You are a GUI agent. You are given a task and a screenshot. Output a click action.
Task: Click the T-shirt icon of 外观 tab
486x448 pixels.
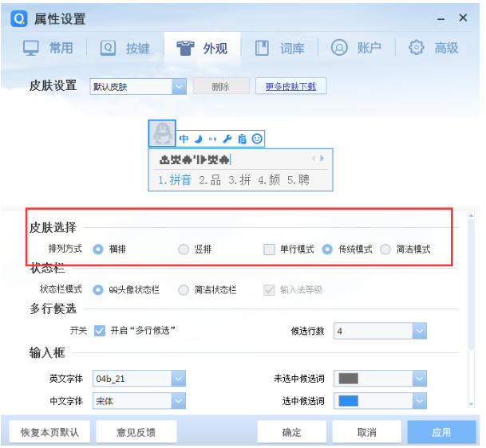click(185, 49)
